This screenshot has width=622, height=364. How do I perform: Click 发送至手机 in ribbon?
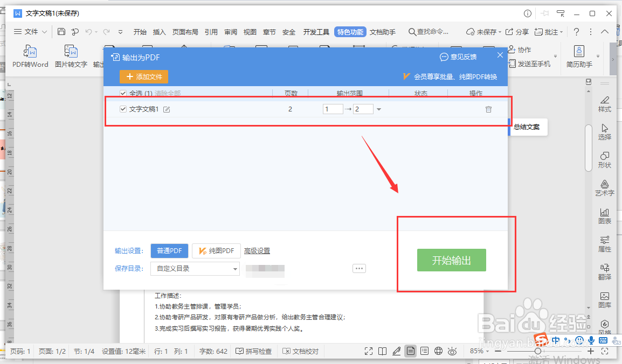530,64
